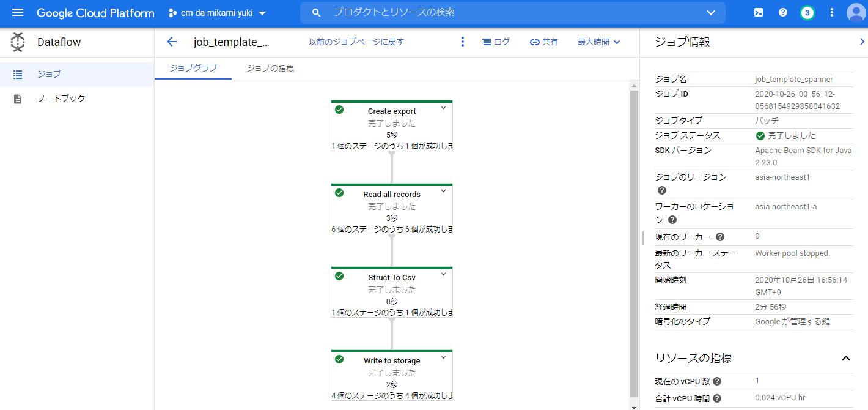868x410 pixels.
Task: Open the navigation menu hamburger icon
Action: pyautogui.click(x=17, y=12)
